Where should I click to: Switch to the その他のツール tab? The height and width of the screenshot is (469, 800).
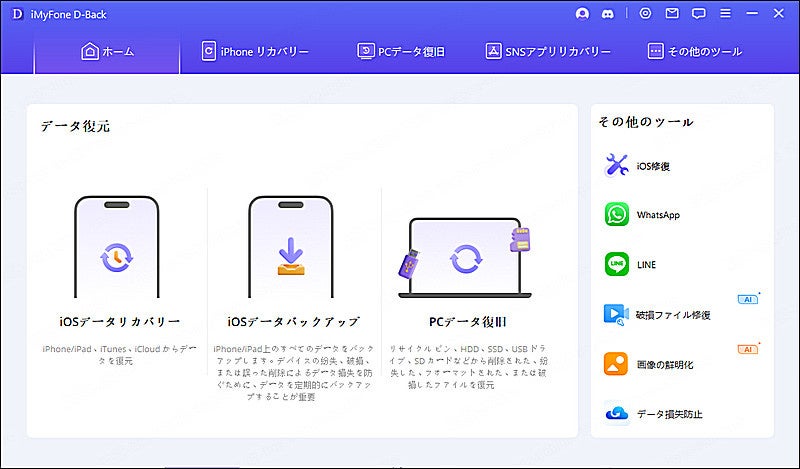(694, 52)
